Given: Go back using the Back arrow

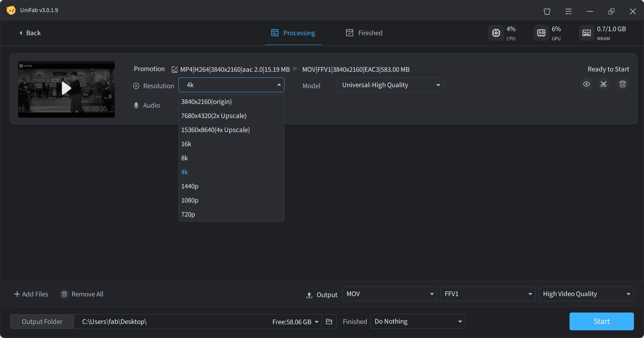Looking at the screenshot, I should tap(30, 33).
